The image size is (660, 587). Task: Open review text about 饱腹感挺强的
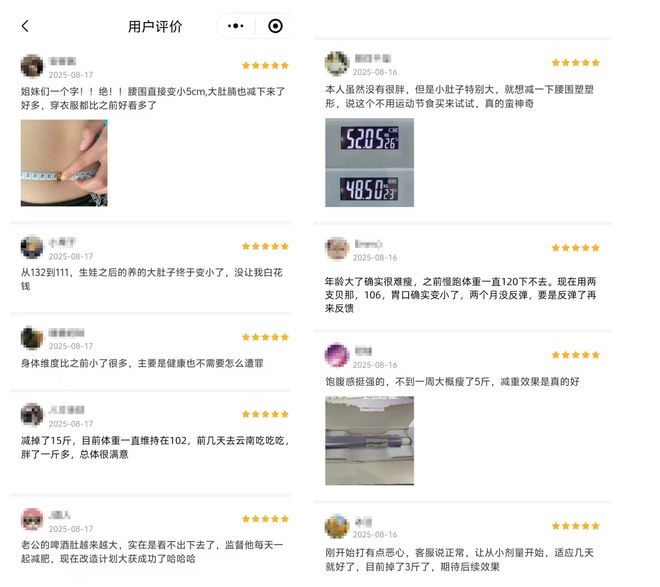pos(452,382)
